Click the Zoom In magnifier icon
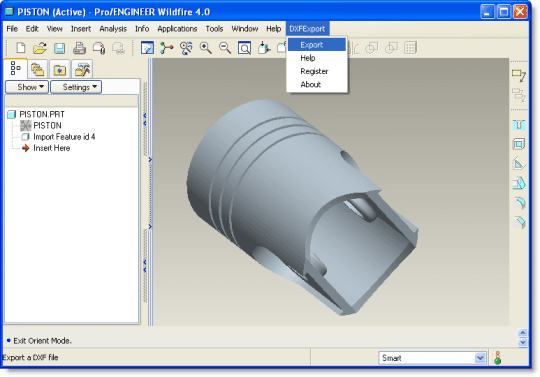540x377 pixels. (206, 48)
